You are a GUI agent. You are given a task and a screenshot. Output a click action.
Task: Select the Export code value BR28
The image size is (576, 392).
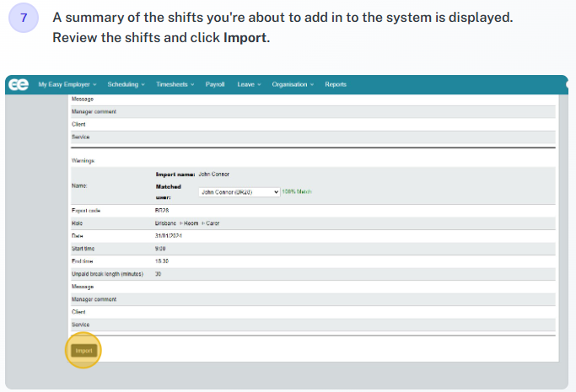(162, 210)
